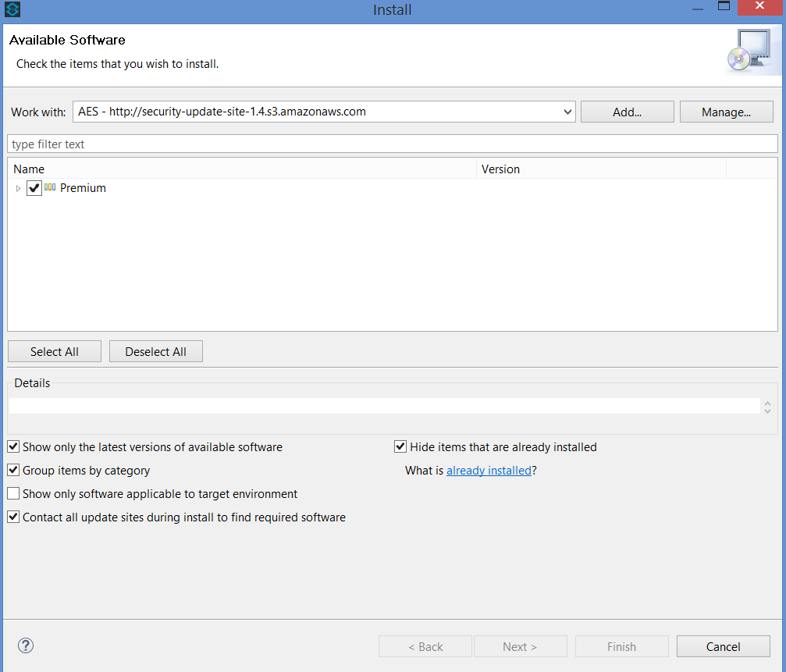Click the Details scroll stepper arrows
This screenshot has width=786, height=672.
767,407
